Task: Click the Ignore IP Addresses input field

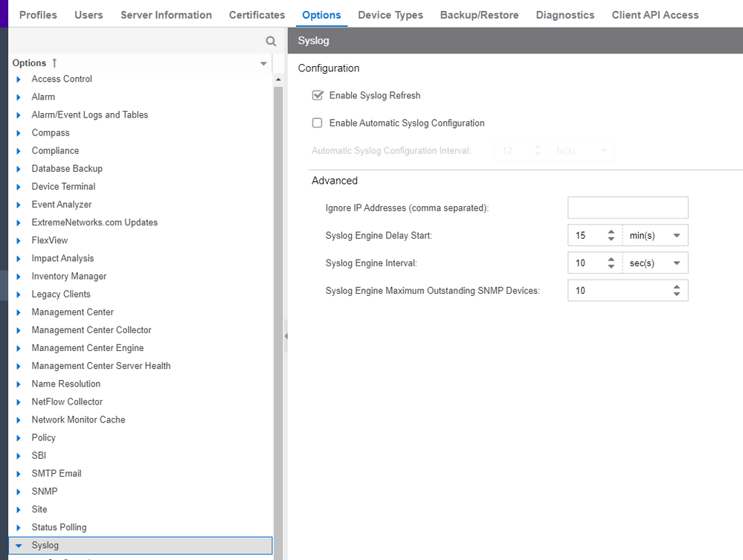Action: pyautogui.click(x=627, y=207)
